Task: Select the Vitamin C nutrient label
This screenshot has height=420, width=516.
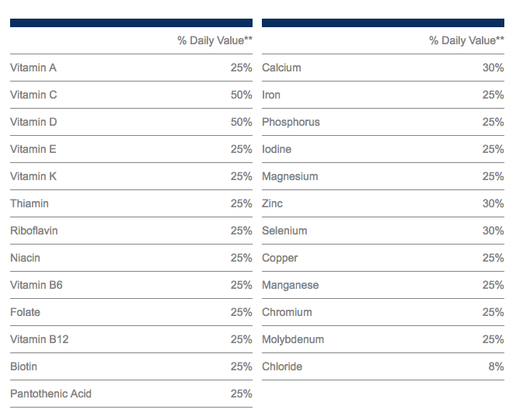Action: coord(33,95)
